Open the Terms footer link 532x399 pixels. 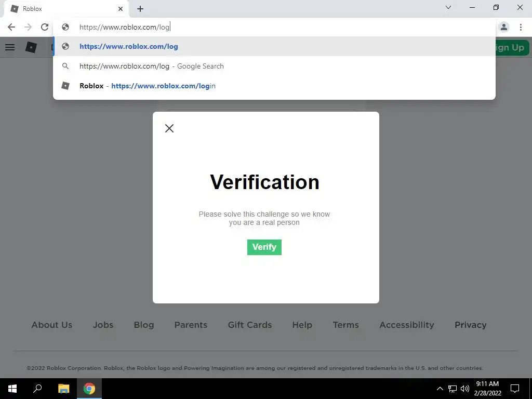pos(345,325)
